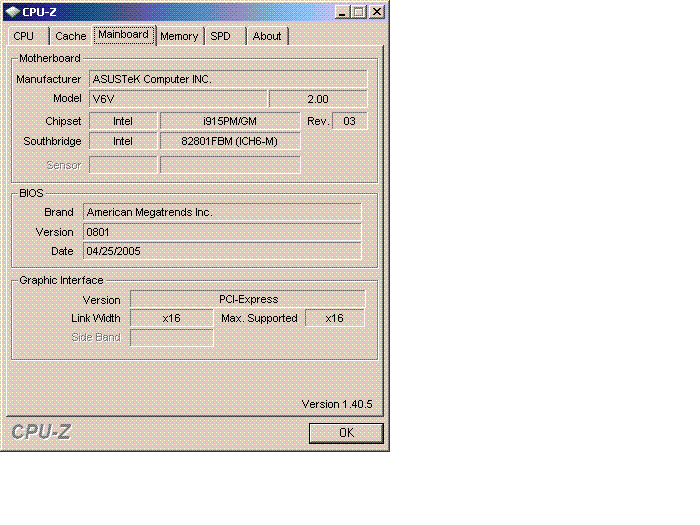Click the Max. Supported x16 field

[334, 318]
